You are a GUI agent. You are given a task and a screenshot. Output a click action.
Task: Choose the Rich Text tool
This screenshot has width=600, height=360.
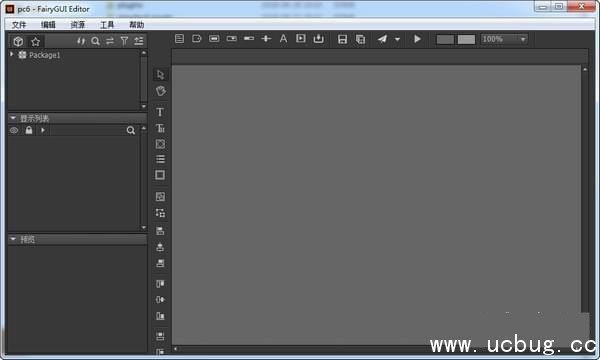160,128
